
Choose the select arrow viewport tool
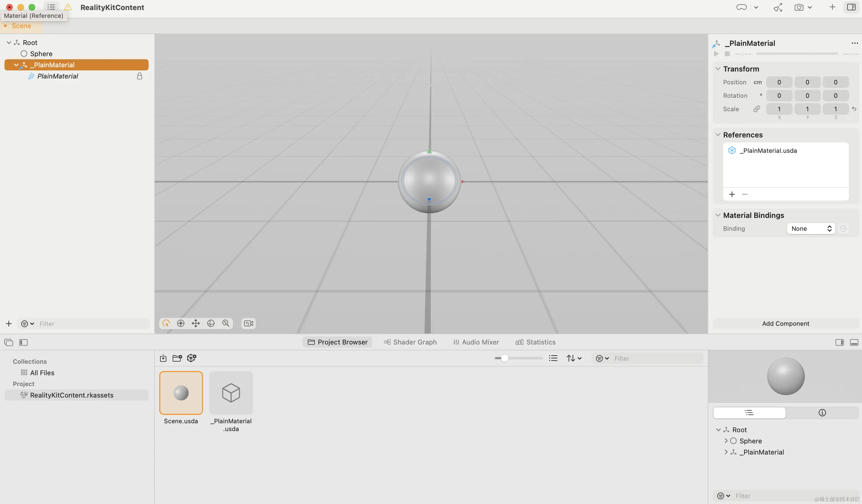pos(166,323)
